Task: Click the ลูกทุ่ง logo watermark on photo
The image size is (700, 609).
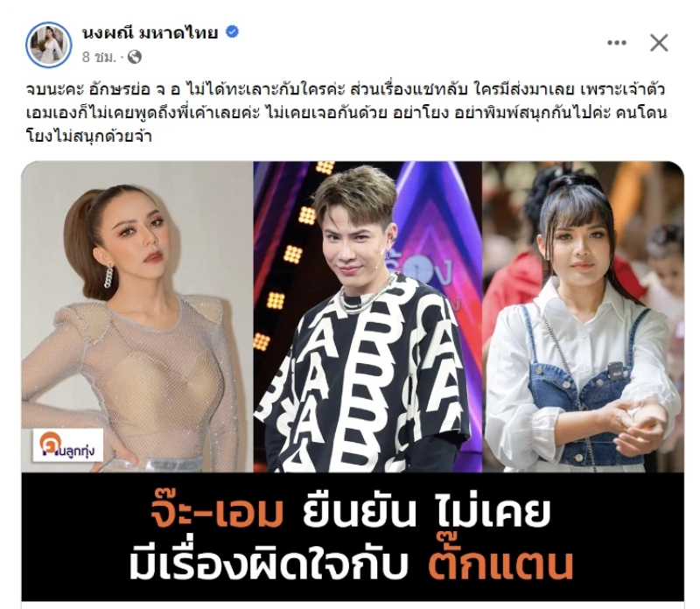Action: pyautogui.click(x=67, y=445)
